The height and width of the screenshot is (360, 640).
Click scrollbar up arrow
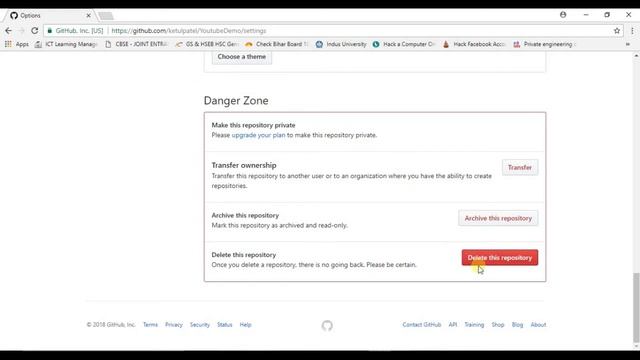point(636,56)
